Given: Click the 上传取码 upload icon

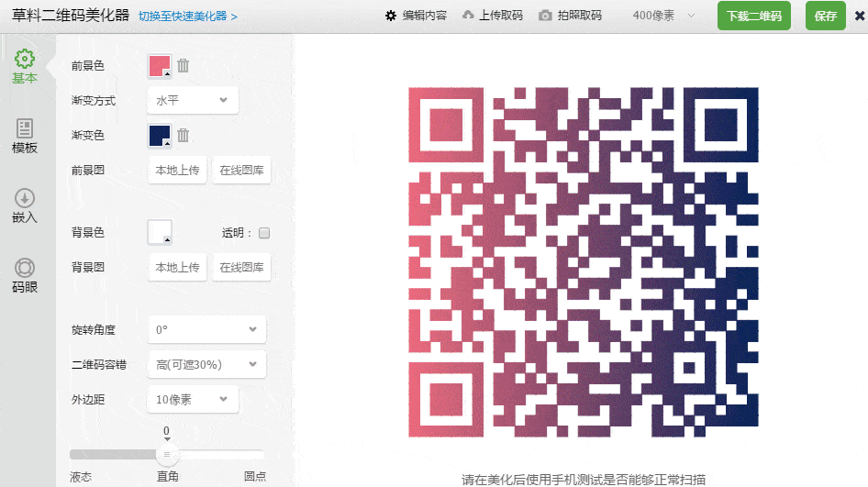Looking at the screenshot, I should pyautogui.click(x=468, y=15).
